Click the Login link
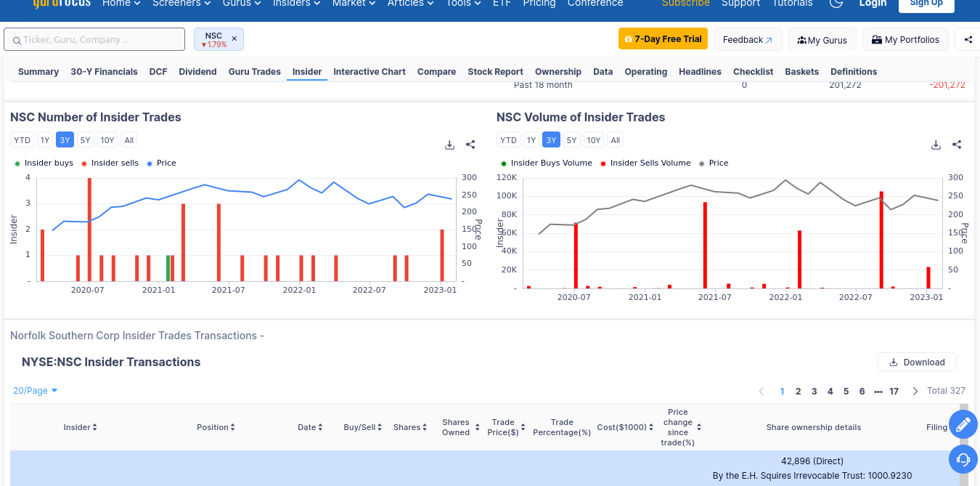Image resolution: width=980 pixels, height=486 pixels. [x=873, y=3]
